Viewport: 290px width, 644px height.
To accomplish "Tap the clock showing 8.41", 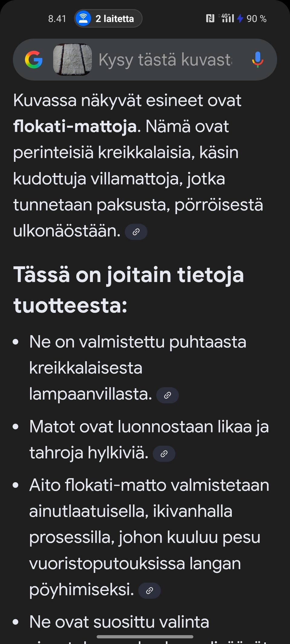I will [57, 18].
